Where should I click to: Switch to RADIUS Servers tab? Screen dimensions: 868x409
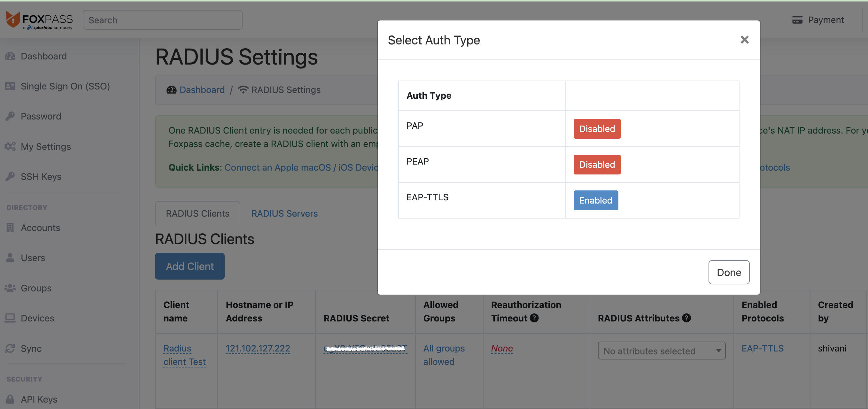point(284,213)
